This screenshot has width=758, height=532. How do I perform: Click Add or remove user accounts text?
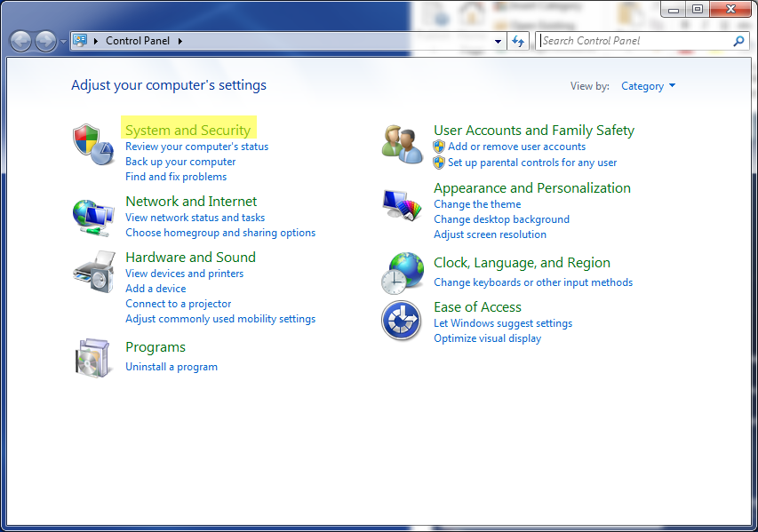[x=517, y=147]
